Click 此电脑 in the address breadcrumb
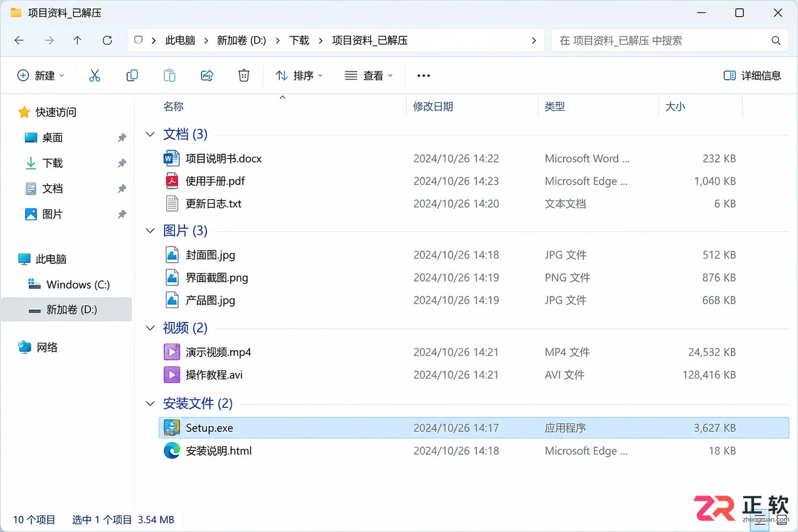Screen dimensions: 798x532 tap(180, 40)
